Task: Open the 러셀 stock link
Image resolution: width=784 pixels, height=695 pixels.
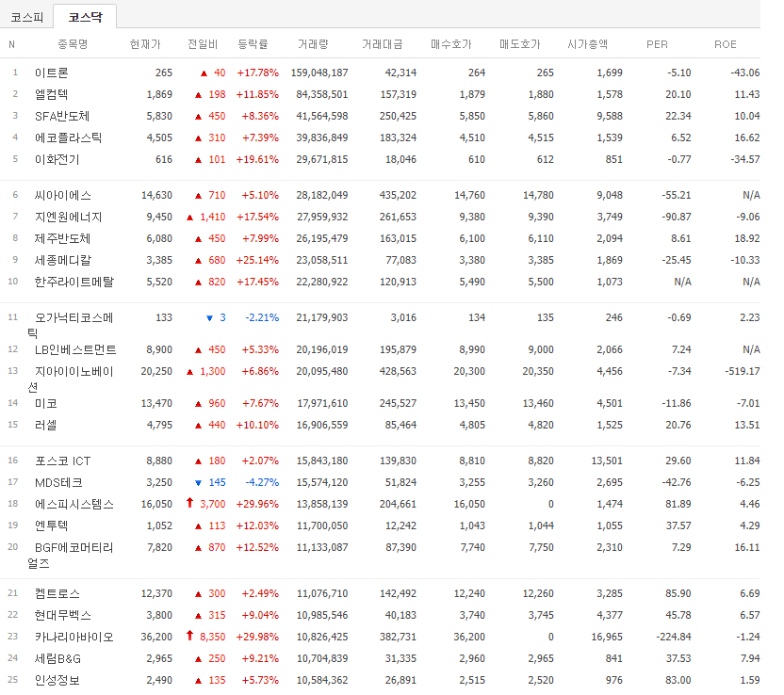Action: [x=45, y=425]
